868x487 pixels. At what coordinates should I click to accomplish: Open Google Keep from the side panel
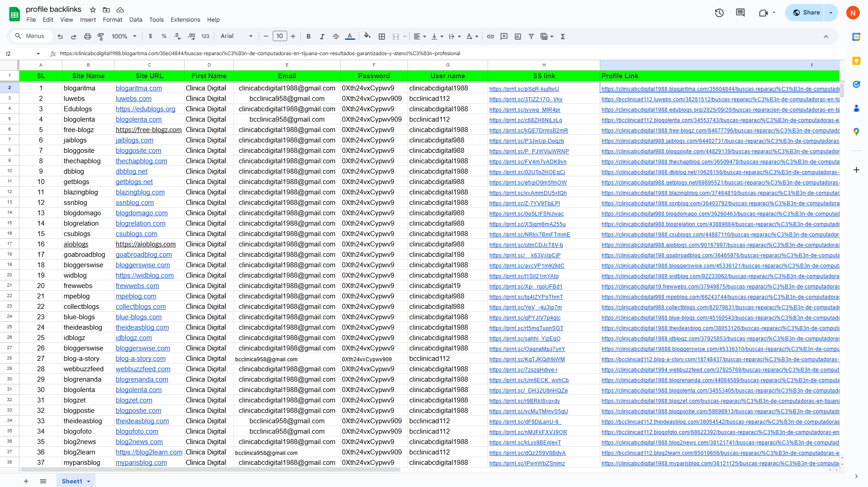(856, 61)
